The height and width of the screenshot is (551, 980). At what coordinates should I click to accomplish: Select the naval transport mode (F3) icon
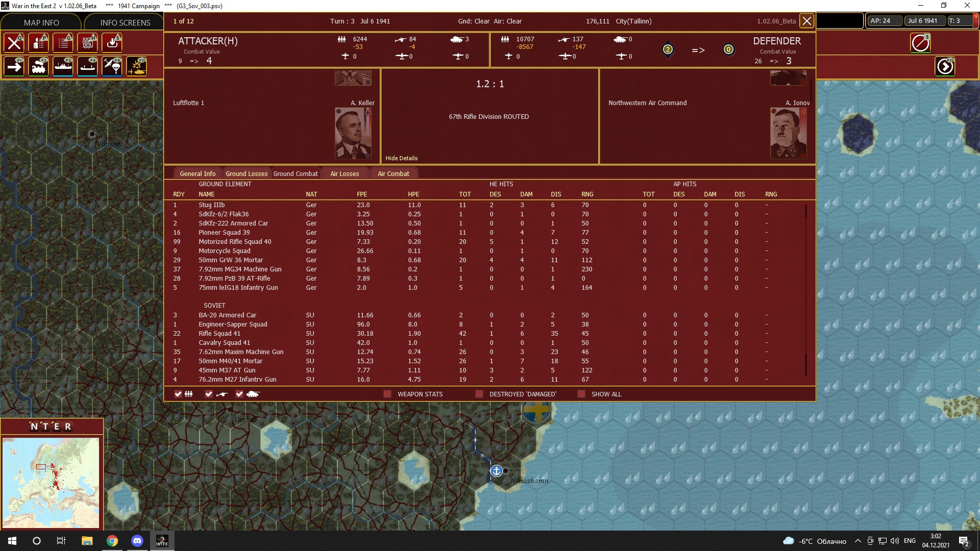pyautogui.click(x=63, y=66)
